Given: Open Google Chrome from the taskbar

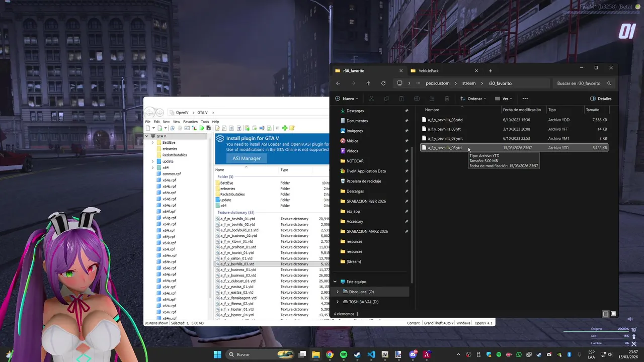Looking at the screenshot, I should coord(330,354).
